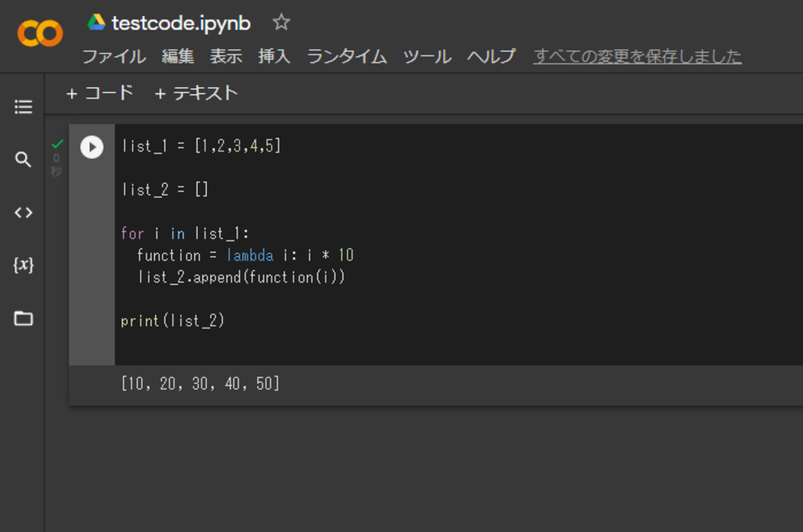Image resolution: width=803 pixels, height=532 pixels.
Task: Open the variables {x} panel icon
Action: pyautogui.click(x=23, y=265)
